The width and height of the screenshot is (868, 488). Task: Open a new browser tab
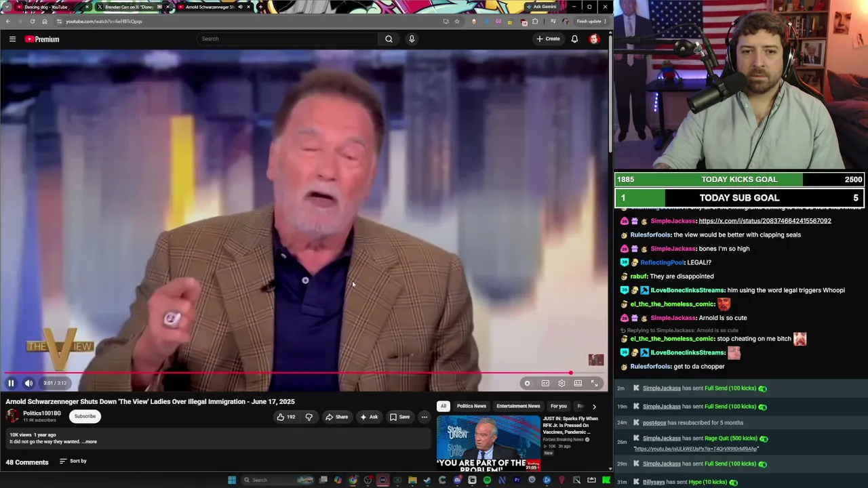click(x=260, y=7)
